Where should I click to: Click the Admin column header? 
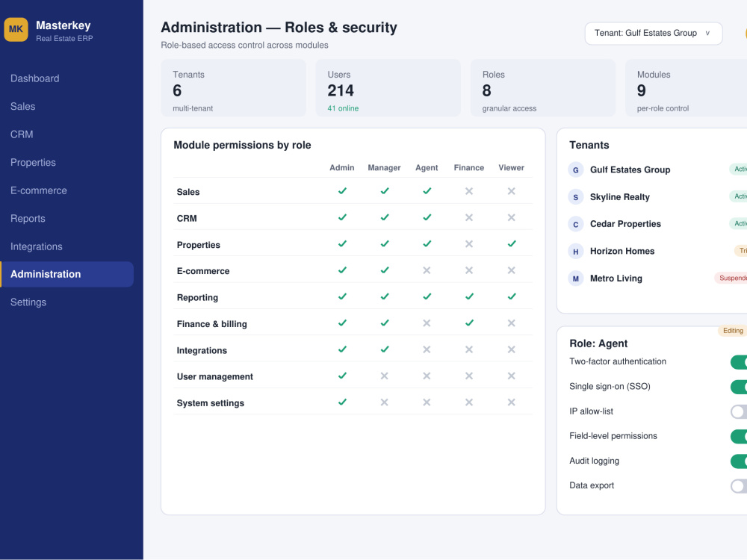pyautogui.click(x=342, y=167)
